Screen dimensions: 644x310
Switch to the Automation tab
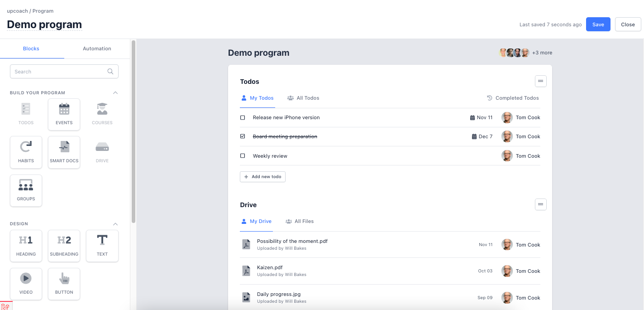(x=96, y=48)
